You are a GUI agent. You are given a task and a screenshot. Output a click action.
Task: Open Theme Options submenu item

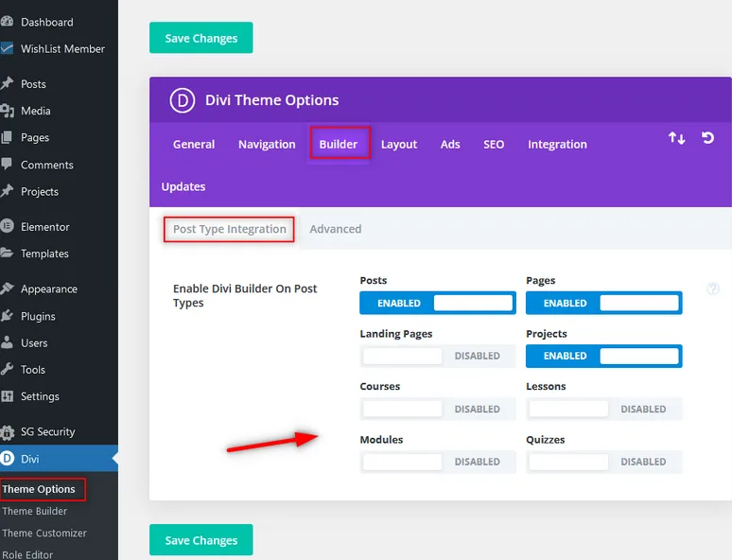point(39,489)
